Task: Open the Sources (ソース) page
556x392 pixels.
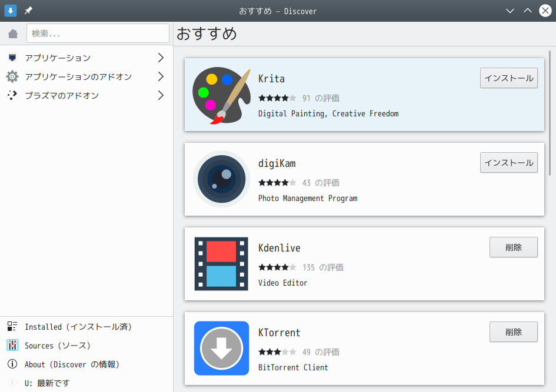Action: pyautogui.click(x=86, y=345)
